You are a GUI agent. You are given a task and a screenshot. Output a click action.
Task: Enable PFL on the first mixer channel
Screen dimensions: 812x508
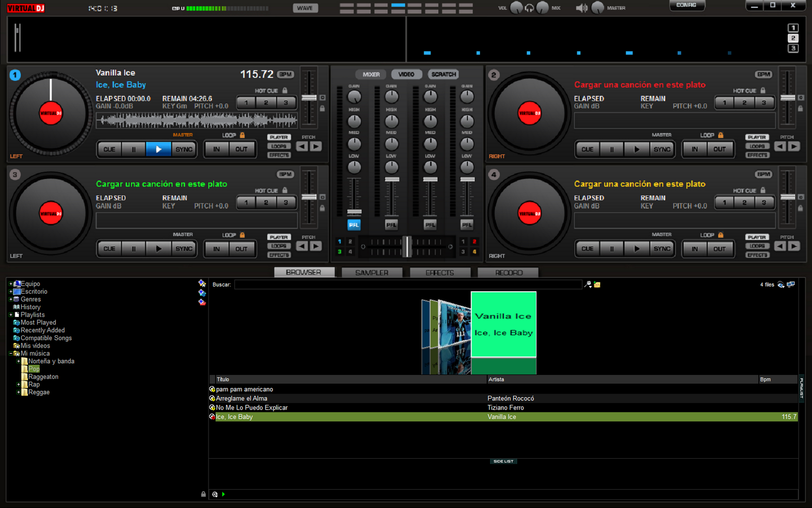pyautogui.click(x=354, y=225)
